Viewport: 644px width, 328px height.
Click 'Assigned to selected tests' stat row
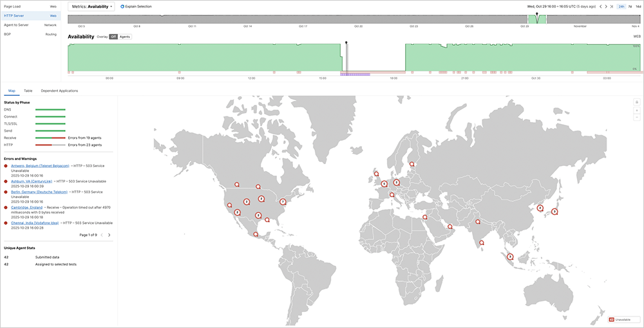coord(40,264)
